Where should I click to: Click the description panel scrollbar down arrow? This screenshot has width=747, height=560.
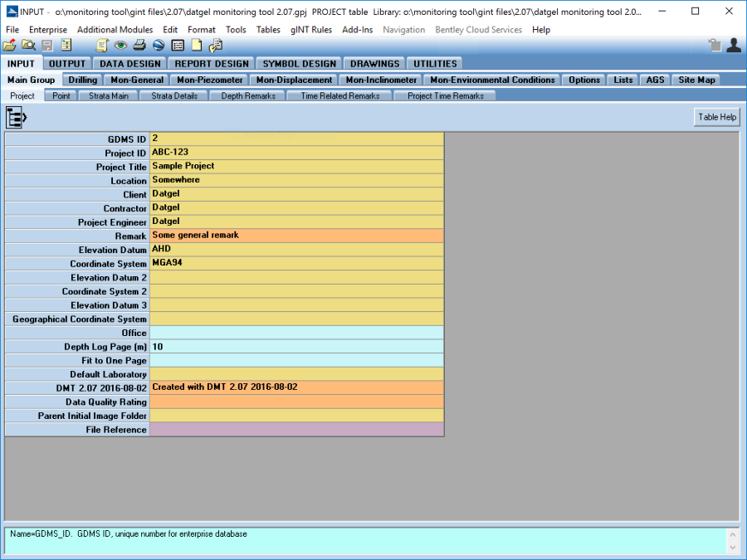[x=731, y=548]
